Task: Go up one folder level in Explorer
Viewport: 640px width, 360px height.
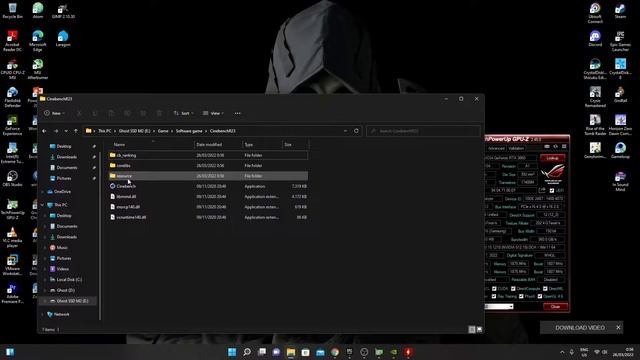Action: coord(76,131)
